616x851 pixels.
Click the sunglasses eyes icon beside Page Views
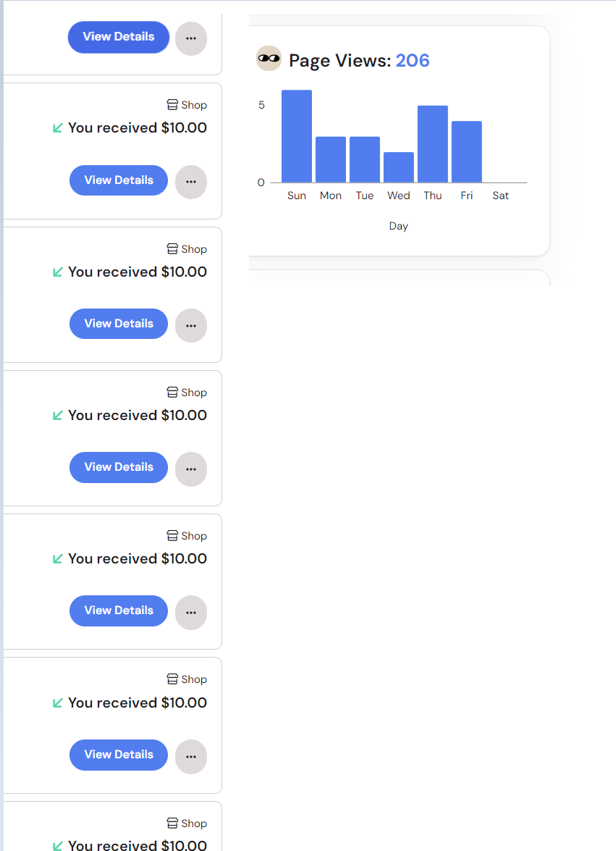click(x=269, y=59)
